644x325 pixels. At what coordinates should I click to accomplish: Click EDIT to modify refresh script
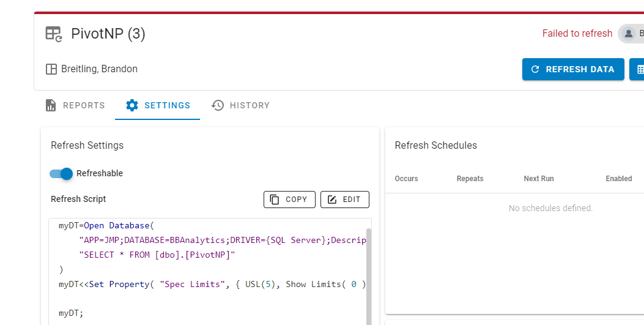point(344,200)
